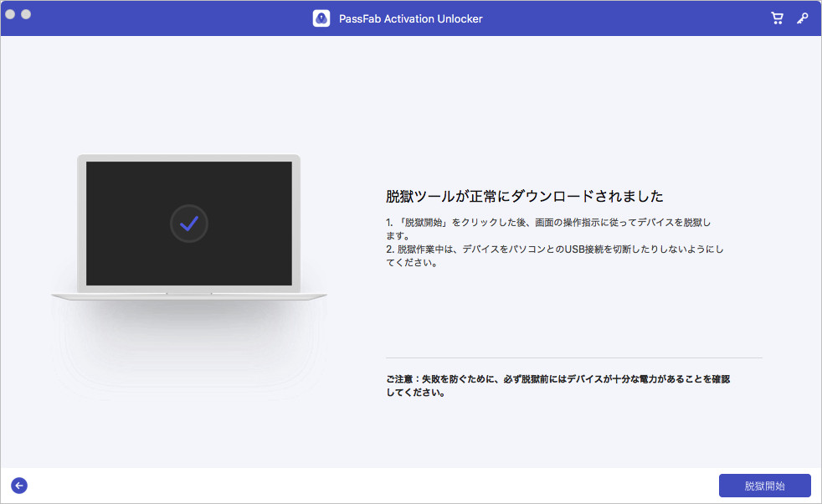Click the ご注意 battery warning note
822x504 pixels.
click(557, 385)
